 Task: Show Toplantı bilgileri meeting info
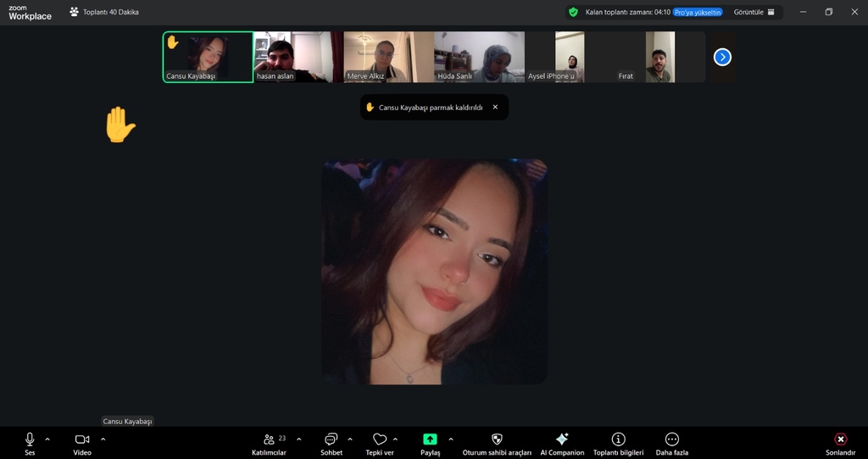618,440
